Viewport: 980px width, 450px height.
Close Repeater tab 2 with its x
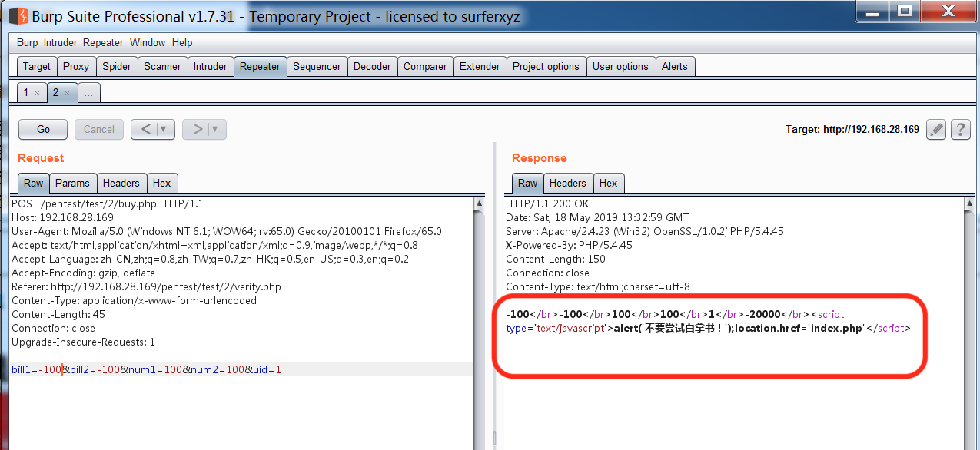point(67,93)
